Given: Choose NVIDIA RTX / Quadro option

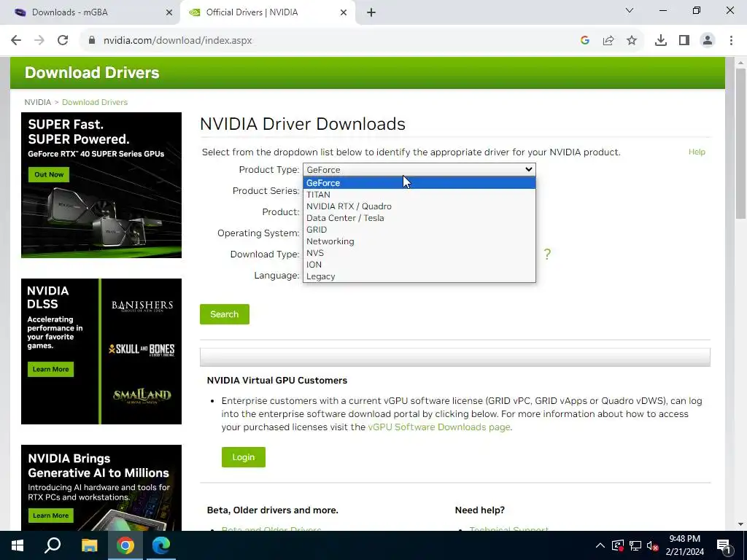Looking at the screenshot, I should (x=419, y=206).
